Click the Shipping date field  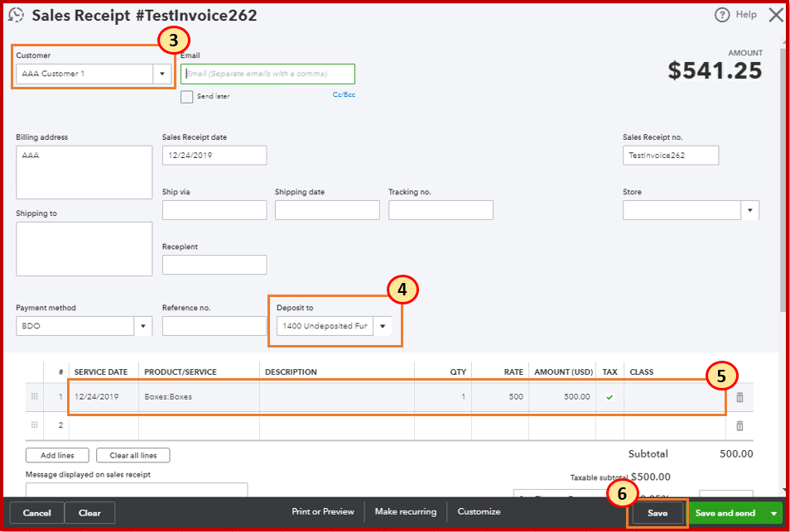(x=327, y=210)
